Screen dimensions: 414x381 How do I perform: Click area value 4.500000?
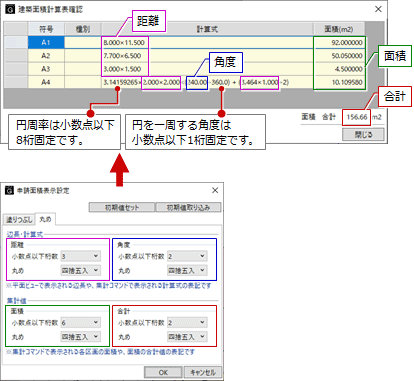339,69
